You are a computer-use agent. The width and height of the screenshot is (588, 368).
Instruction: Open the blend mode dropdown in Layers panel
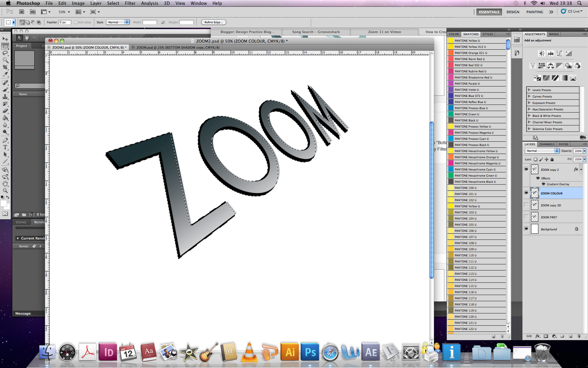pyautogui.click(x=542, y=151)
